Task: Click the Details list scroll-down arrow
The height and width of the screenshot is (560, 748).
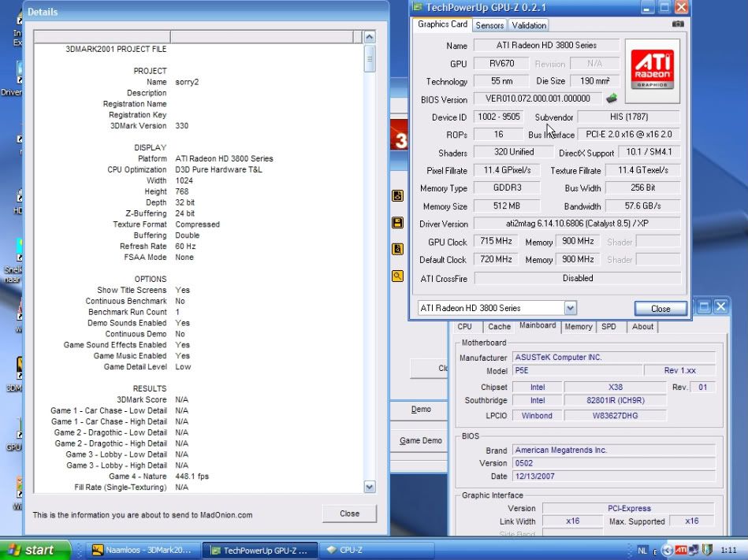Action: (x=370, y=487)
